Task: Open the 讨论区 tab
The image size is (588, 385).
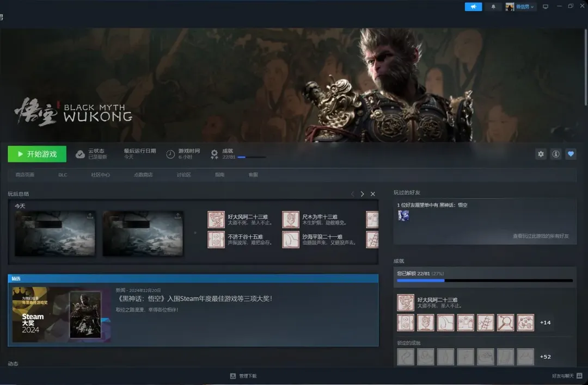Action: pyautogui.click(x=184, y=175)
